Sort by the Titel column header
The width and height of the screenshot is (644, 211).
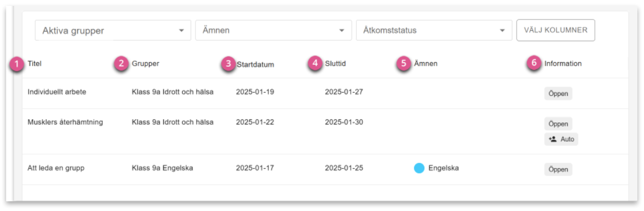(x=35, y=63)
